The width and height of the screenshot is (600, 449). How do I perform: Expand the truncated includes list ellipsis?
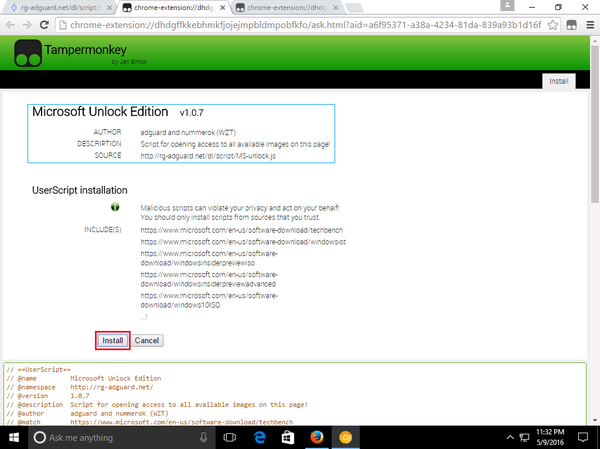click(x=144, y=316)
